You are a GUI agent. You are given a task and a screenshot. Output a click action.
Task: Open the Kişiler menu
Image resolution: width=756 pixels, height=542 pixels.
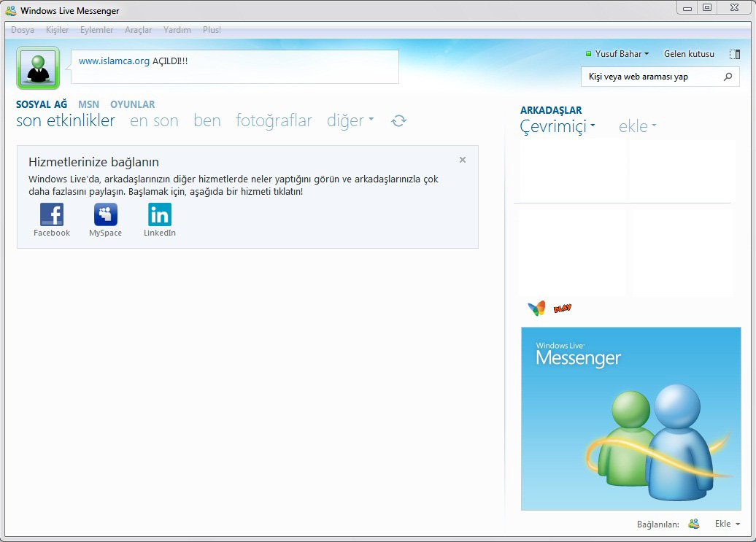(58, 30)
